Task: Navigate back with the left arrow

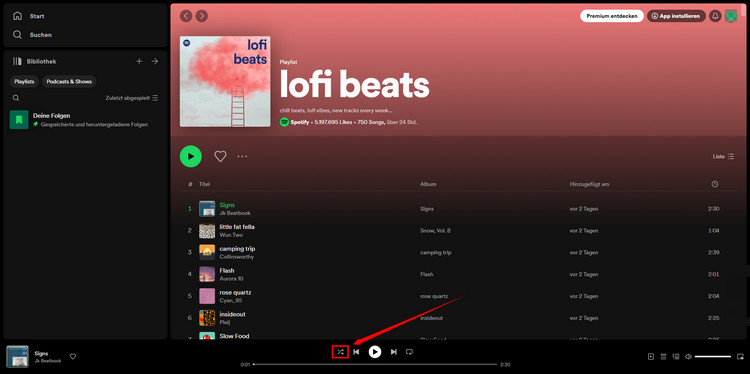Action: pyautogui.click(x=186, y=16)
